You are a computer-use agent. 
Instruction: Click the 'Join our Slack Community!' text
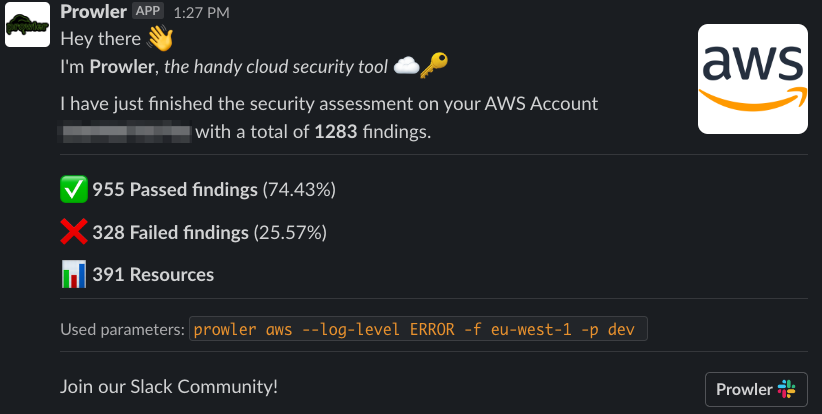(x=169, y=386)
